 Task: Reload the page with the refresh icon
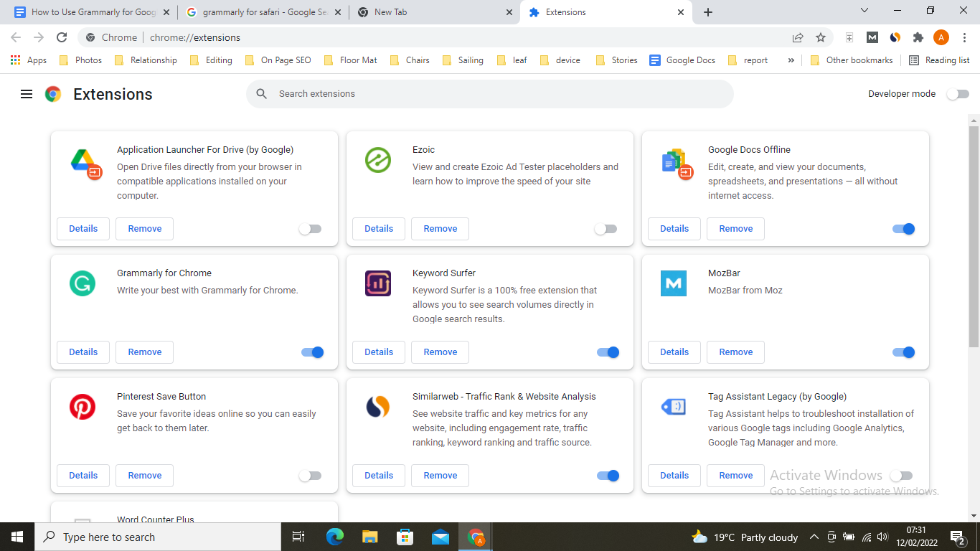62,37
